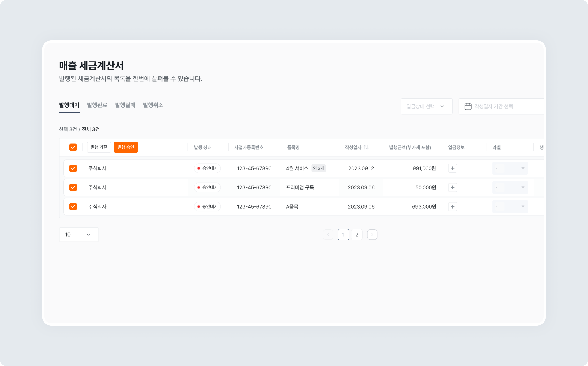Image resolution: width=588 pixels, height=366 pixels.
Task: Open the 발행취소 tab
Action: (x=153, y=105)
